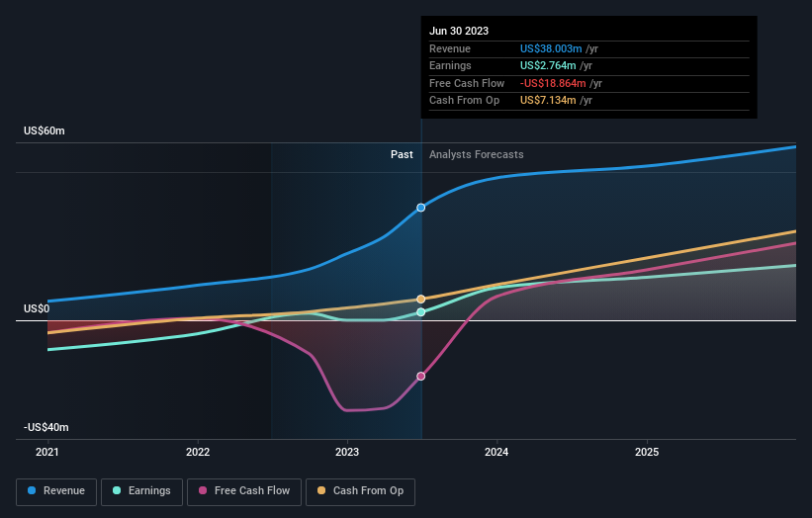Click the 2022 x-axis label
This screenshot has height=518, width=812.
(x=198, y=453)
